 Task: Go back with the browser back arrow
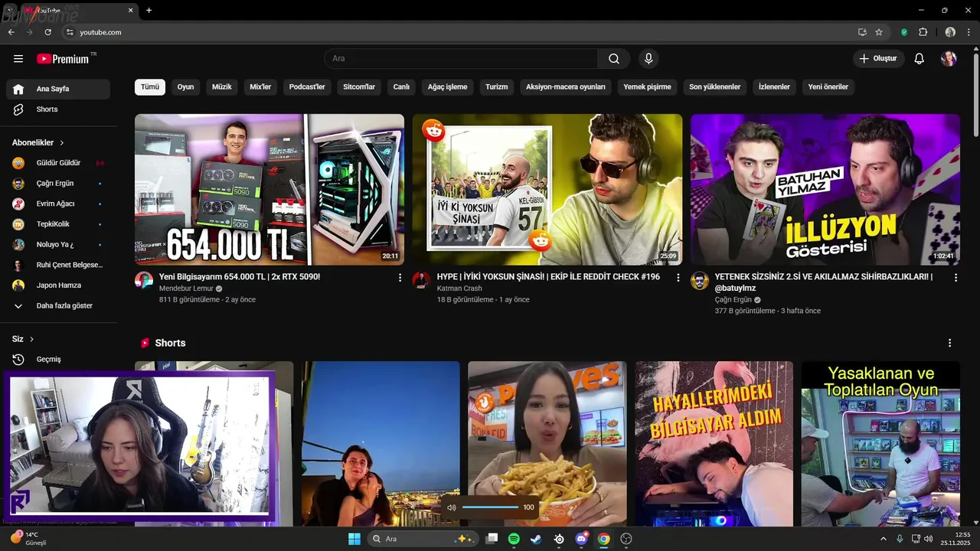(11, 32)
